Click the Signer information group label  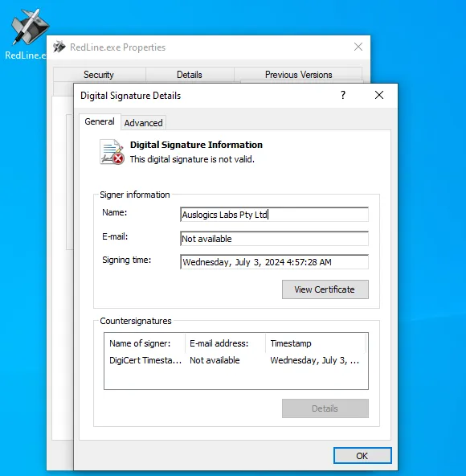coord(135,195)
